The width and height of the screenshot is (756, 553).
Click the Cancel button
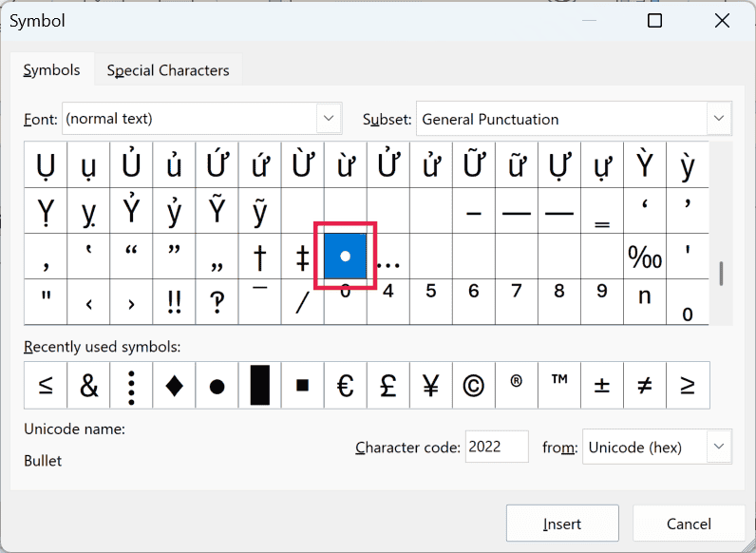point(689,524)
